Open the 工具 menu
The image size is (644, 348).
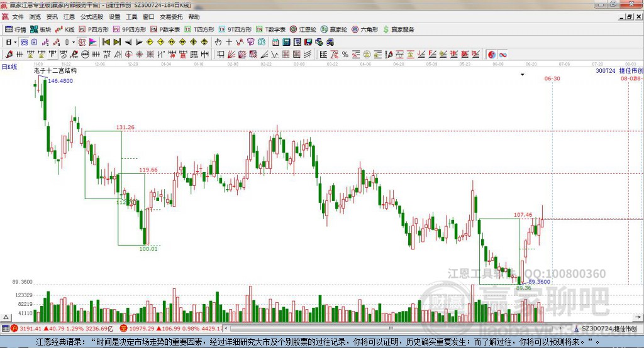tap(131, 17)
